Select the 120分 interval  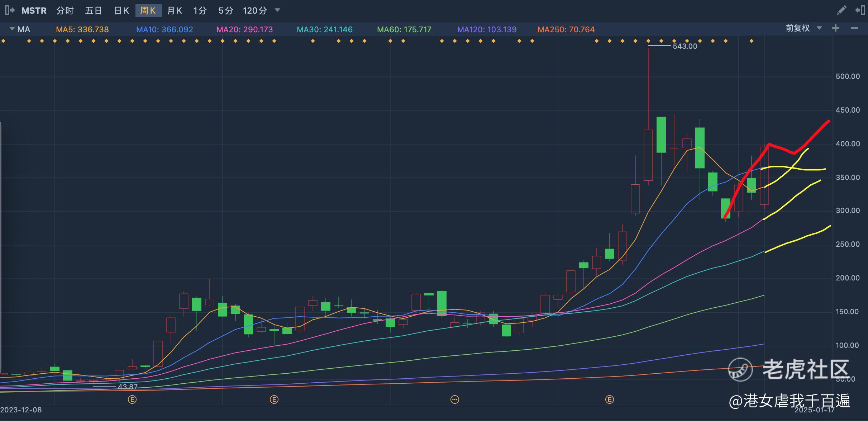tap(255, 11)
